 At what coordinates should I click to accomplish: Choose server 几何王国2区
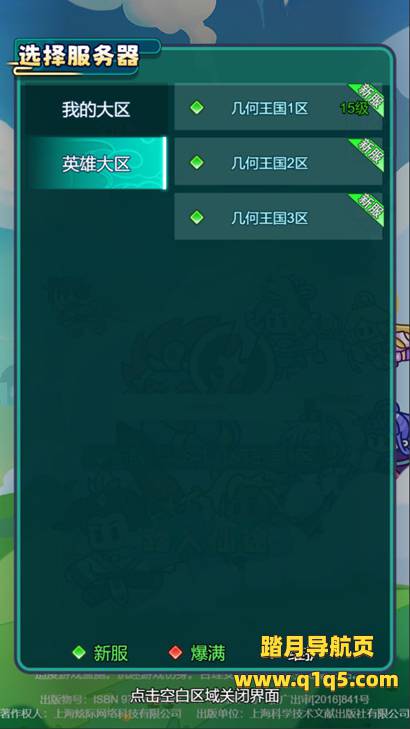(278, 163)
